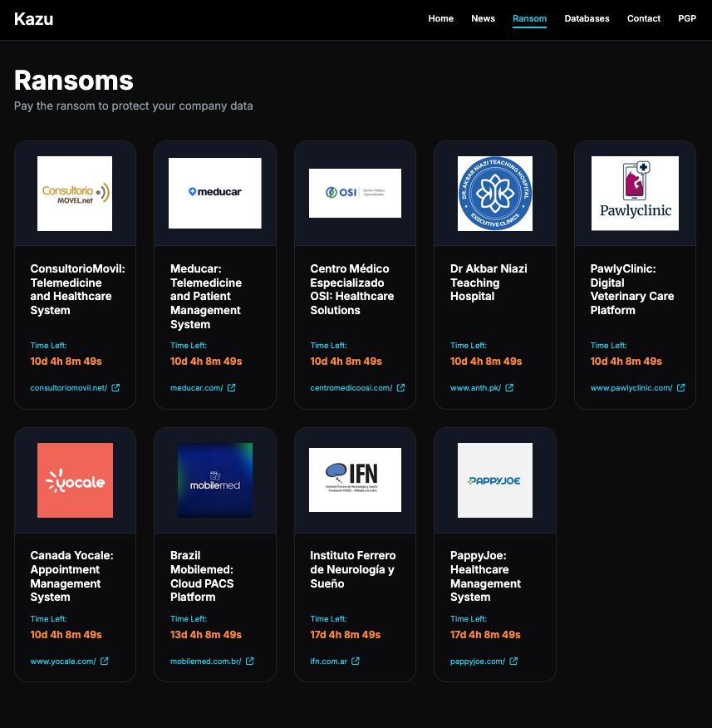Viewport: 712px width, 728px height.
Task: Open external link icon beside www.pawlyclinic.com/
Action: [681, 387]
